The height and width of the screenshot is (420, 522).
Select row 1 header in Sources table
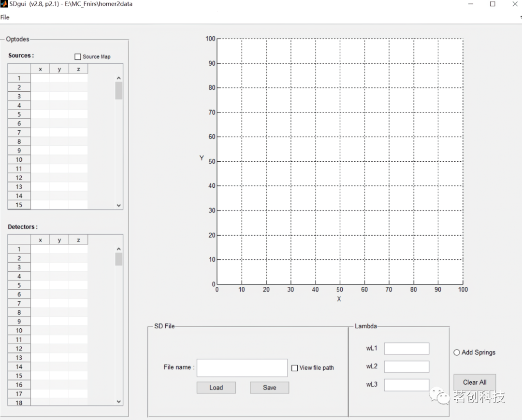click(x=19, y=78)
